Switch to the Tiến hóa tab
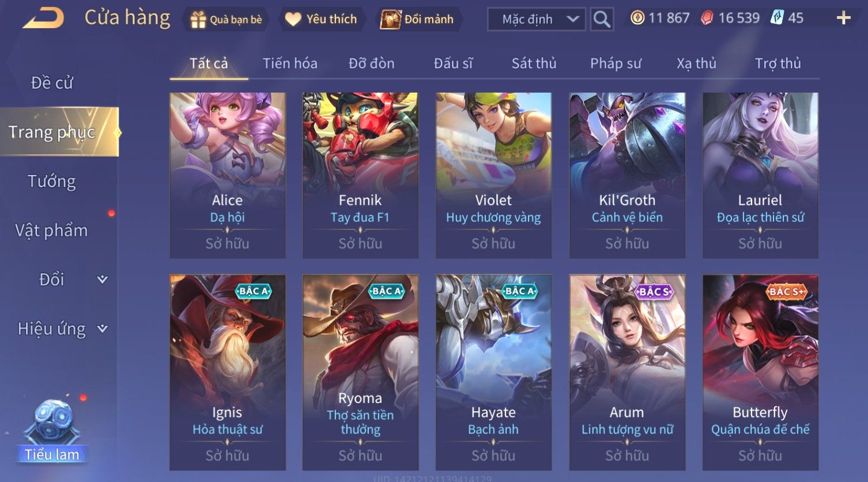Image resolution: width=868 pixels, height=482 pixels. (290, 63)
